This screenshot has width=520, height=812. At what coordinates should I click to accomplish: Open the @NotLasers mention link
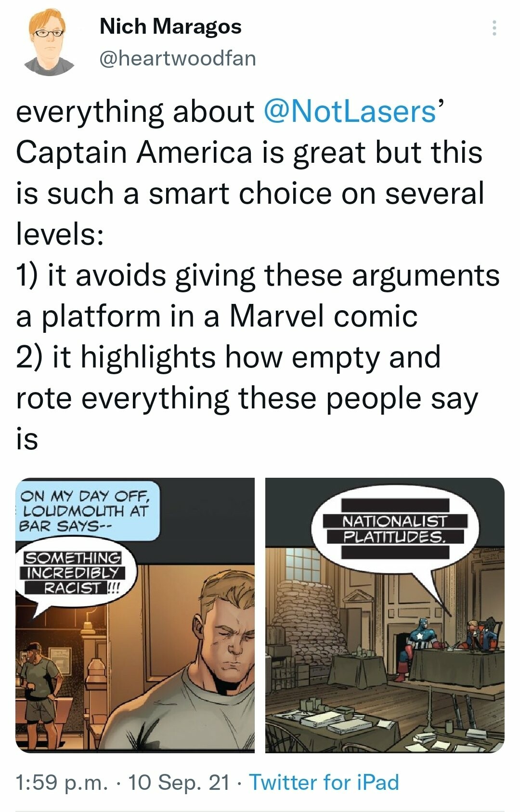[x=350, y=111]
